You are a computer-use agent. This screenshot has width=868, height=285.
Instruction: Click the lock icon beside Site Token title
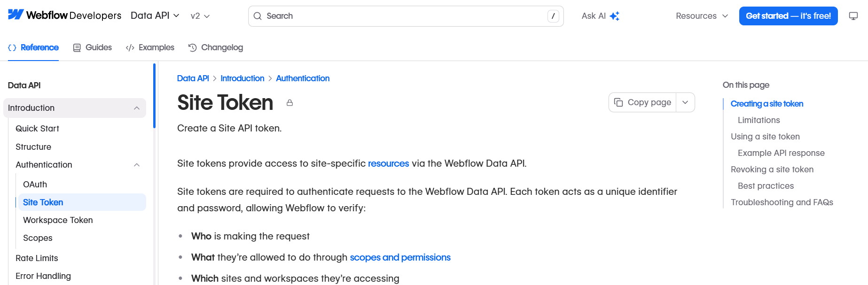(290, 103)
